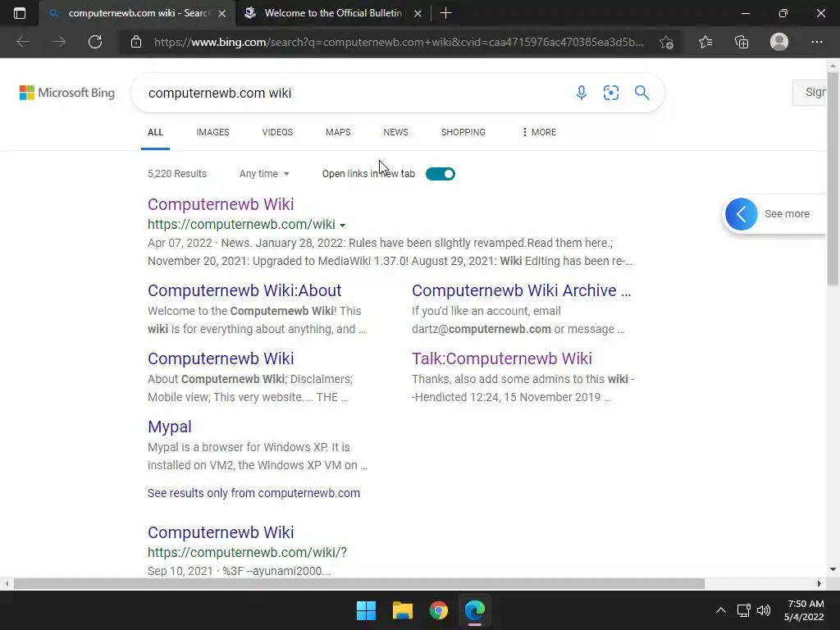
Task: Show hidden system tray icons
Action: pos(721,610)
